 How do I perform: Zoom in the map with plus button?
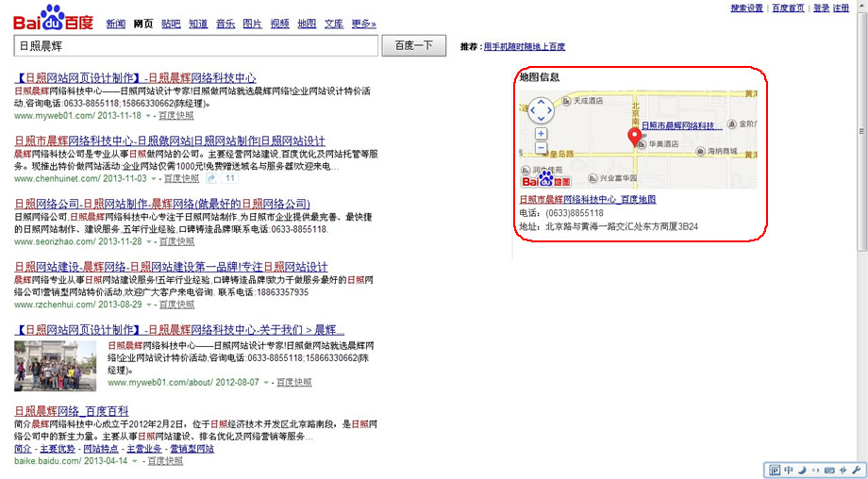point(542,134)
